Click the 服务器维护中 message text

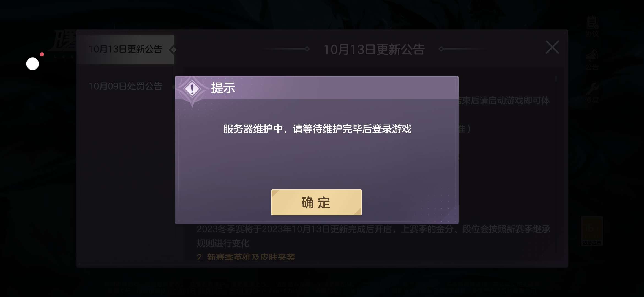pyautogui.click(x=317, y=129)
